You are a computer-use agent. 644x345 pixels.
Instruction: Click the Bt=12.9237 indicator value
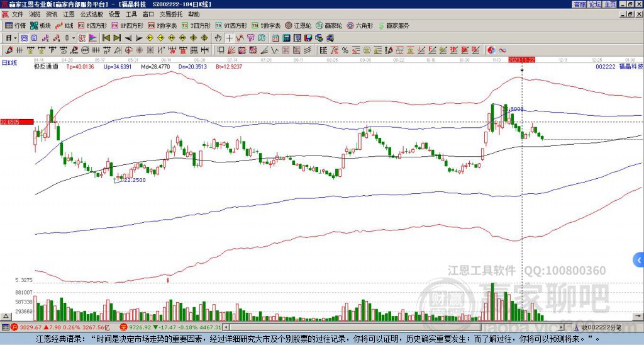(229, 66)
